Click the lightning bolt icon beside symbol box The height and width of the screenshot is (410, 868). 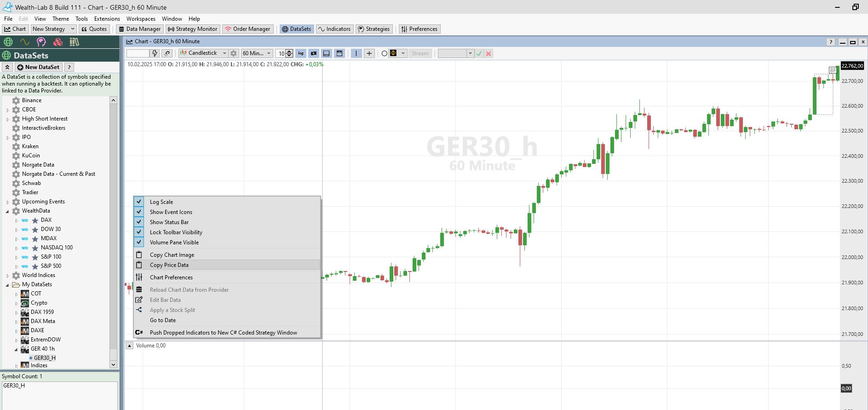click(155, 53)
